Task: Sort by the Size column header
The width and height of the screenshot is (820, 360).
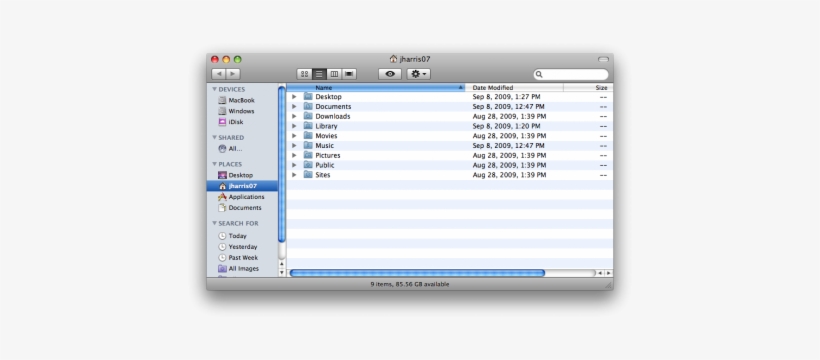Action: click(588, 88)
